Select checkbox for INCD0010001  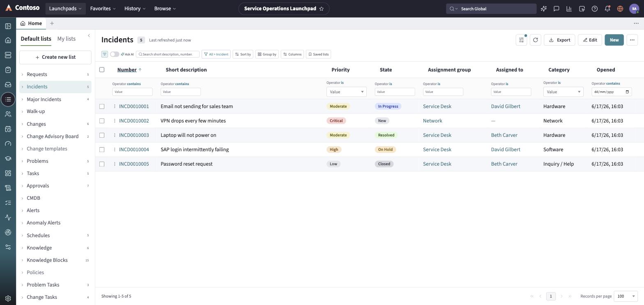coord(102,106)
